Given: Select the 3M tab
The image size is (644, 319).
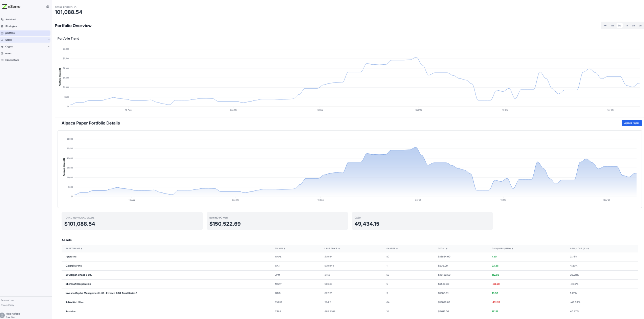Looking at the screenshot, I should pyautogui.click(x=619, y=25).
